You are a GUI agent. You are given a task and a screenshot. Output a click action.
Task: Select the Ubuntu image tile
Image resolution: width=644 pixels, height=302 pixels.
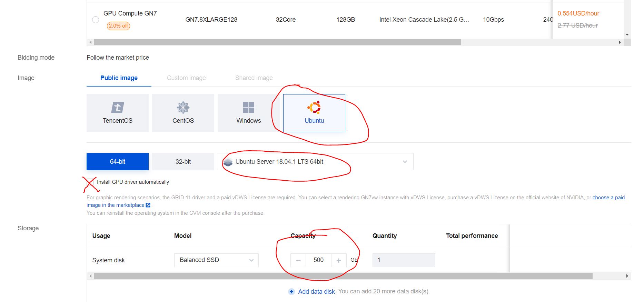(314, 113)
